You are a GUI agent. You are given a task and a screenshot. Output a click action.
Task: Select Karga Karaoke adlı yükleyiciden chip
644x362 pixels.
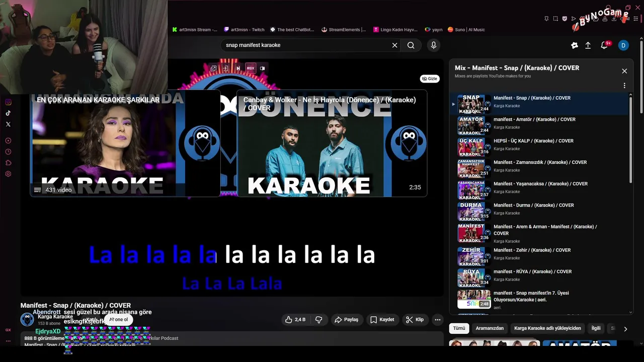(547, 328)
